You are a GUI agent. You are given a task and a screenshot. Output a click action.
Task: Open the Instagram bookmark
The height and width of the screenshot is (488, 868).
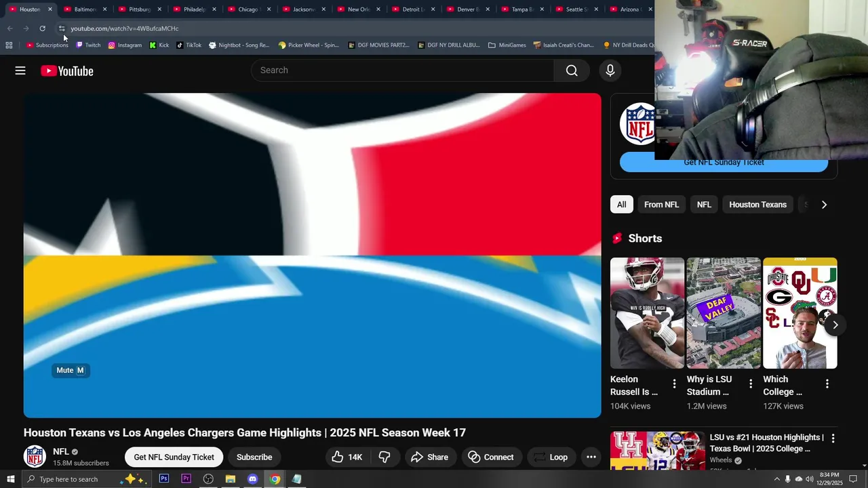click(125, 45)
